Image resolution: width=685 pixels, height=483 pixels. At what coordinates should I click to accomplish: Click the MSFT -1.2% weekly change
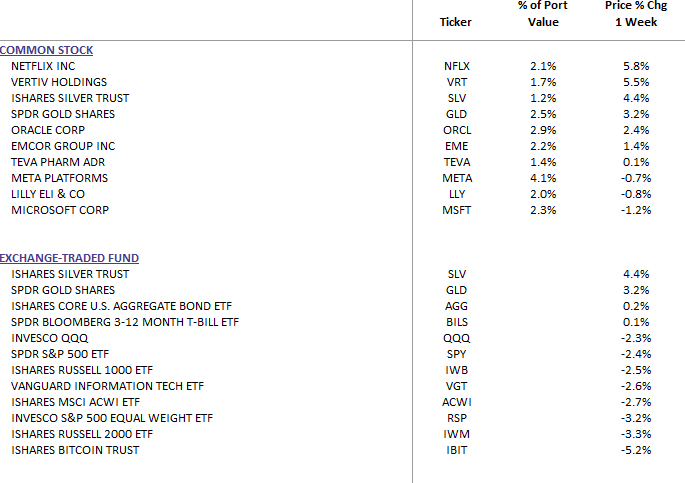635,210
